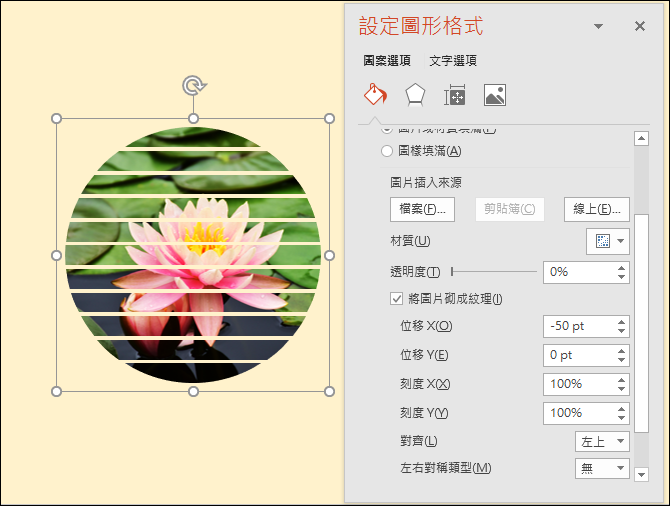Open the 左右對稱類型(M) 無 dropdown
670x506 pixels.
(x=602, y=468)
